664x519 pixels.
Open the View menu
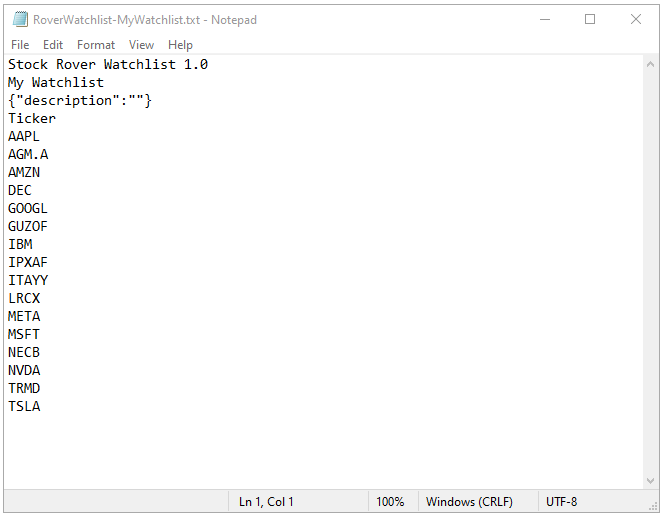click(x=141, y=45)
